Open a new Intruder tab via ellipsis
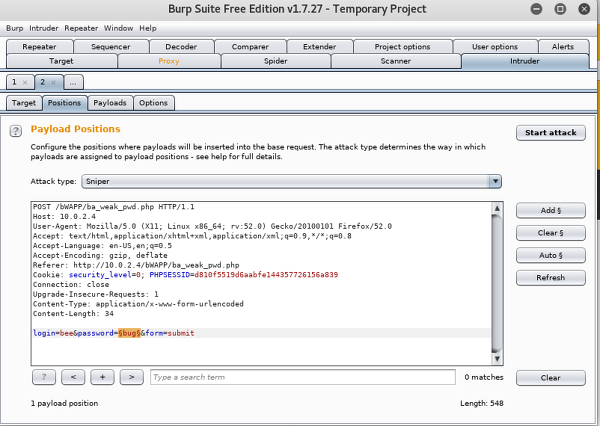Viewport: 600px width, 426px height. coord(73,82)
